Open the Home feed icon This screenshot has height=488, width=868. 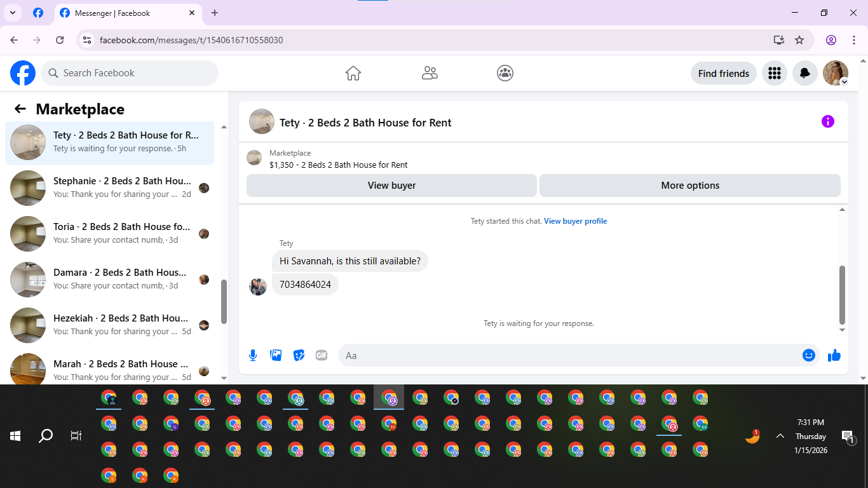tap(353, 73)
